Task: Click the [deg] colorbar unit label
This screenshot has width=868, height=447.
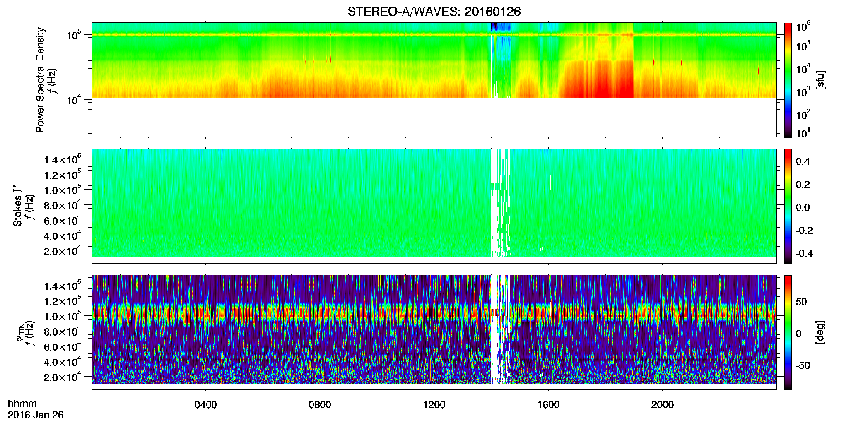Action: click(820, 332)
